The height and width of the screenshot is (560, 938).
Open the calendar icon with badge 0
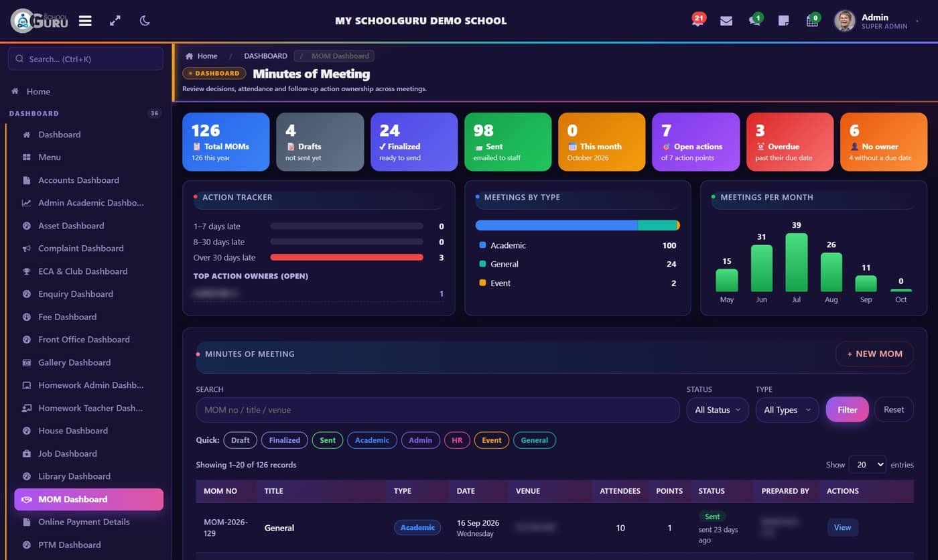pyautogui.click(x=813, y=20)
